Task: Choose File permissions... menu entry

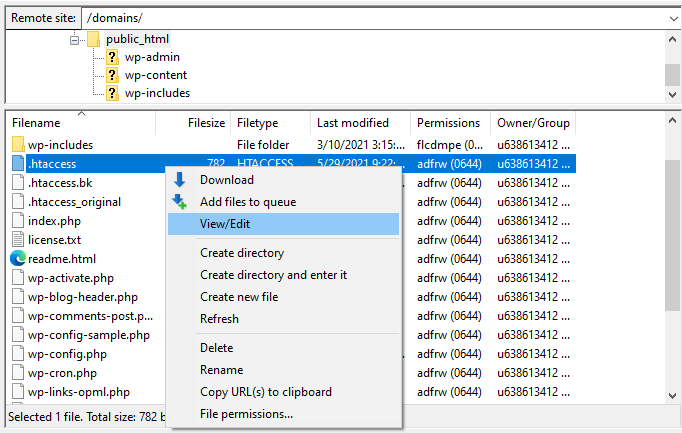Action: [246, 414]
